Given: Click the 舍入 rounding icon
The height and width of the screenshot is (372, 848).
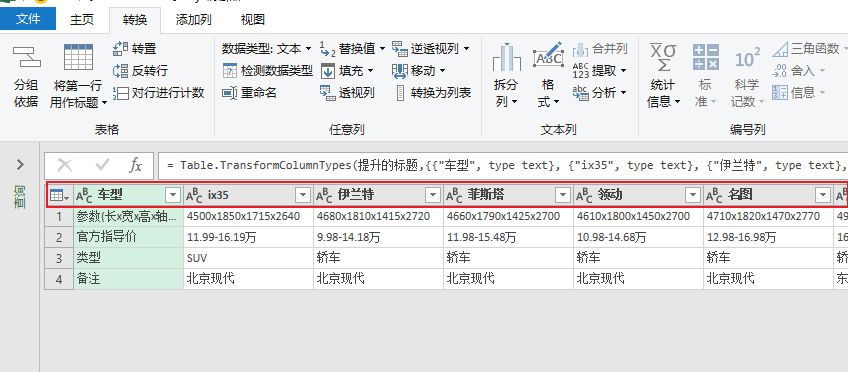Looking at the screenshot, I should coord(780,70).
